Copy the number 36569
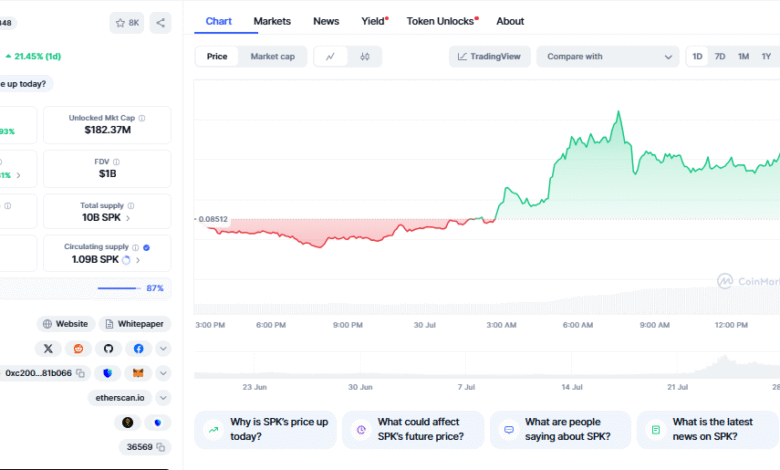This screenshot has width=780, height=470. pos(161,447)
